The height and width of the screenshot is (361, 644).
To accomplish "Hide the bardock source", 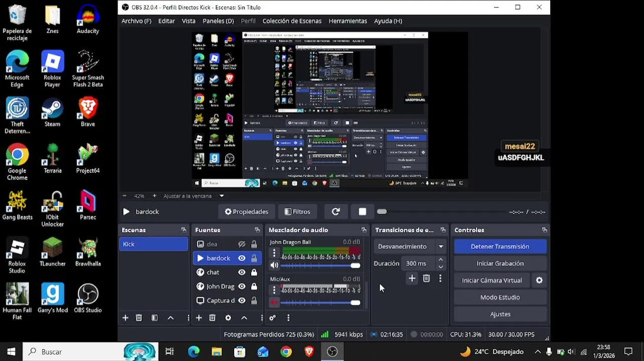I will coord(242,258).
